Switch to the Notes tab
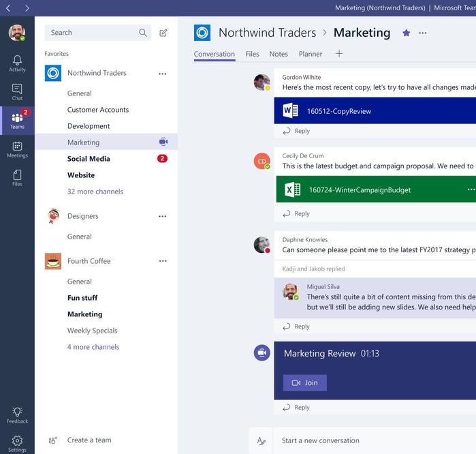476x454 pixels. coord(279,54)
